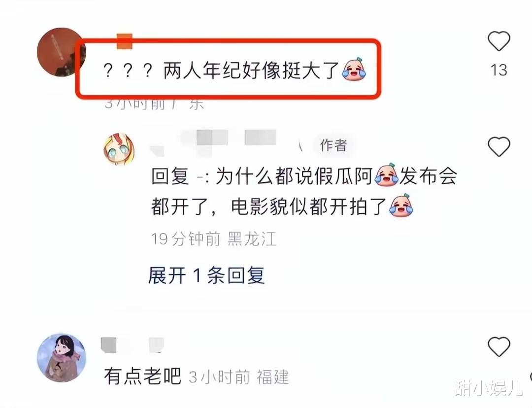Click the like count number 13

point(499,70)
